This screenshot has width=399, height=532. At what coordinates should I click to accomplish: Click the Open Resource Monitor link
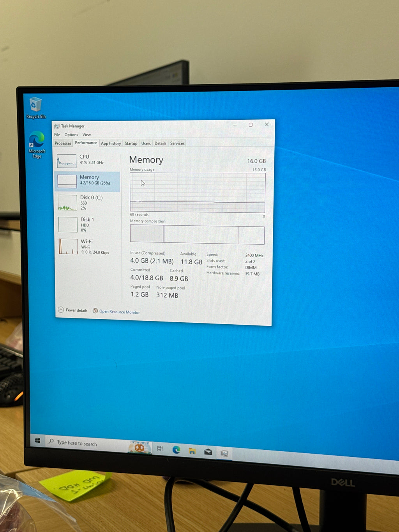[x=119, y=312]
